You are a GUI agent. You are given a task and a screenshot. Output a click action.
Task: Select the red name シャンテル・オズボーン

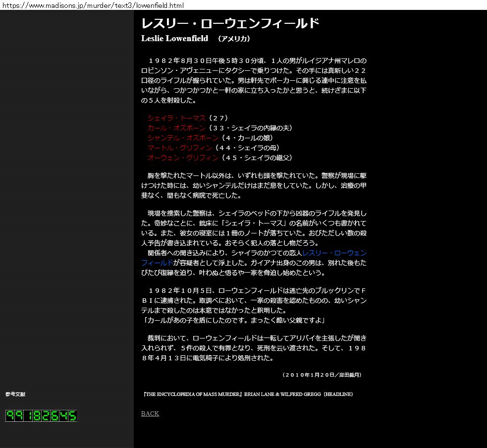tap(182, 138)
